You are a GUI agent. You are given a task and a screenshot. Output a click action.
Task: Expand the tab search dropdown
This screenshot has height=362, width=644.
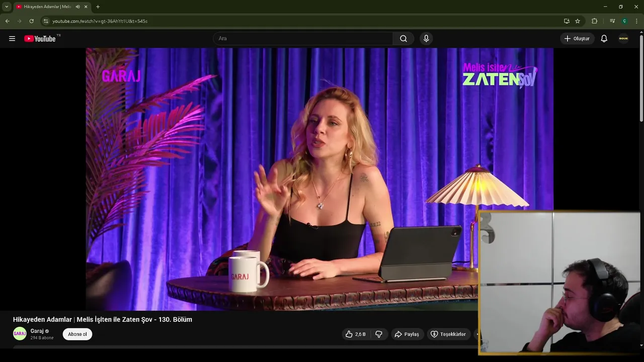[x=7, y=7]
